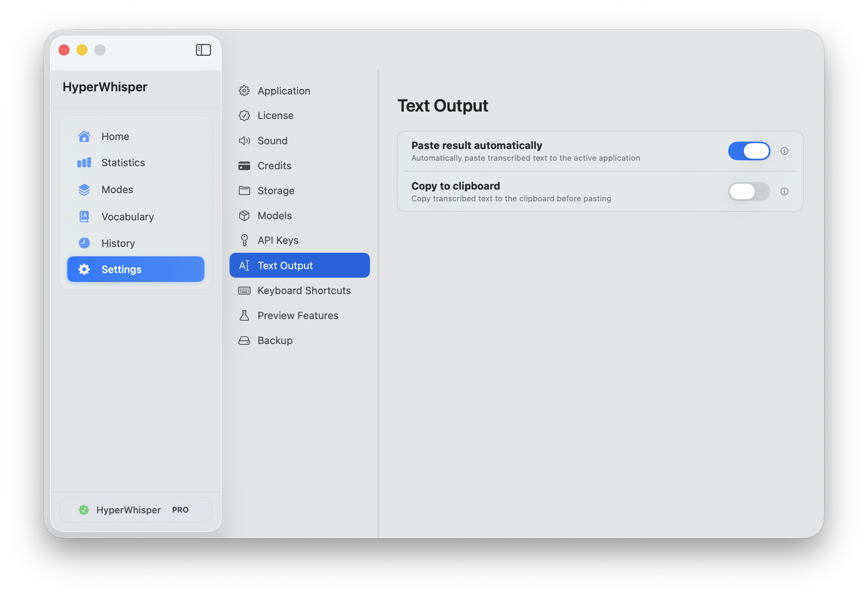Viewport: 868px width, 596px height.
Task: Click the PRO label
Action: pos(180,510)
